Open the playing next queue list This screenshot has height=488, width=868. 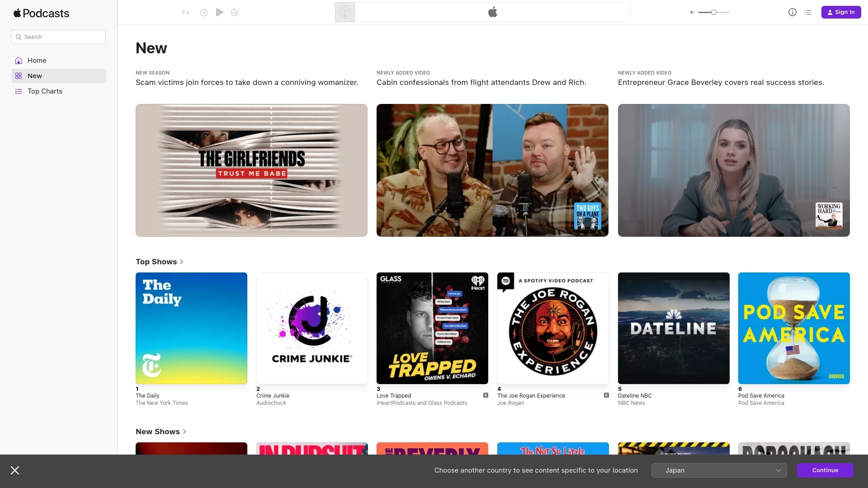pyautogui.click(x=808, y=12)
